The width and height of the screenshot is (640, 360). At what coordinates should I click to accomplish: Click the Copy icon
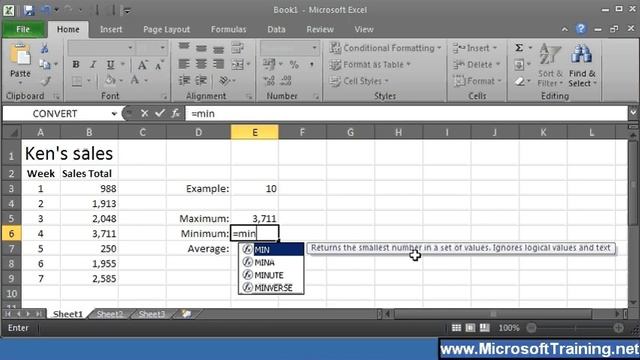(45, 64)
